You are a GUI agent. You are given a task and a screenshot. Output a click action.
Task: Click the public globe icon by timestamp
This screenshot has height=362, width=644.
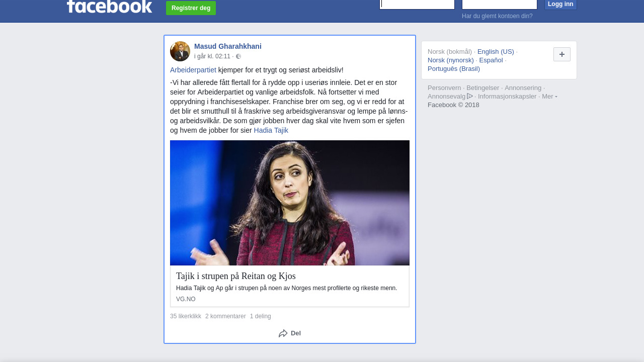(238, 57)
